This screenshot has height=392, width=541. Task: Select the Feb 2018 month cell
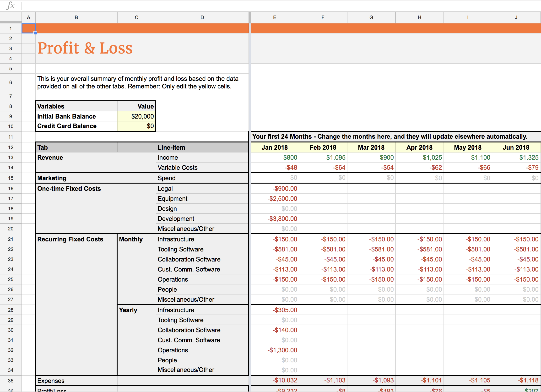point(323,147)
